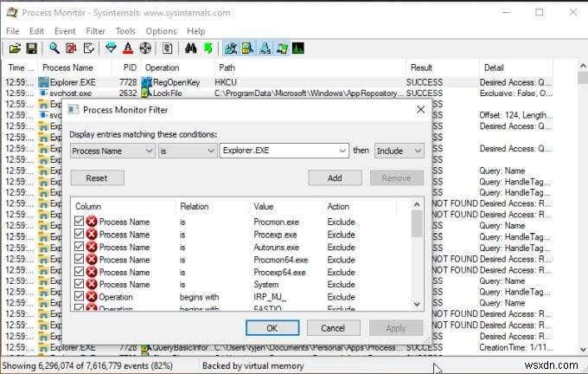Click the red X icon of the IRP_MJ_ filter
Image resolution: width=588 pixels, height=374 pixels.
tap(92, 297)
